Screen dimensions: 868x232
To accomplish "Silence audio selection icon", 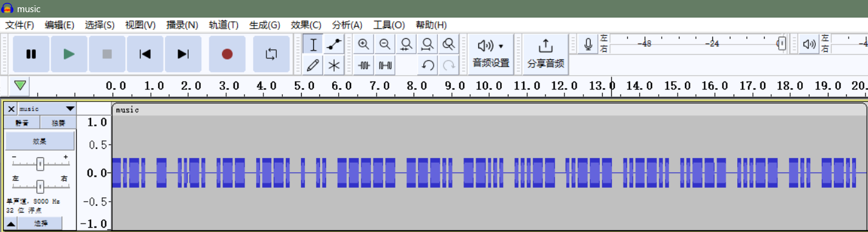I will pyautogui.click(x=385, y=64).
